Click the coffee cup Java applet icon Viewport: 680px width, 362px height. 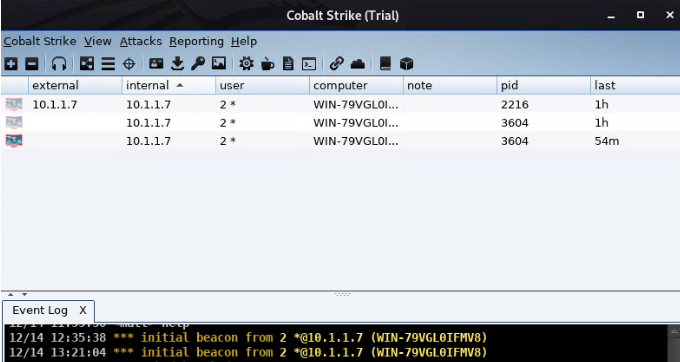coord(268,64)
